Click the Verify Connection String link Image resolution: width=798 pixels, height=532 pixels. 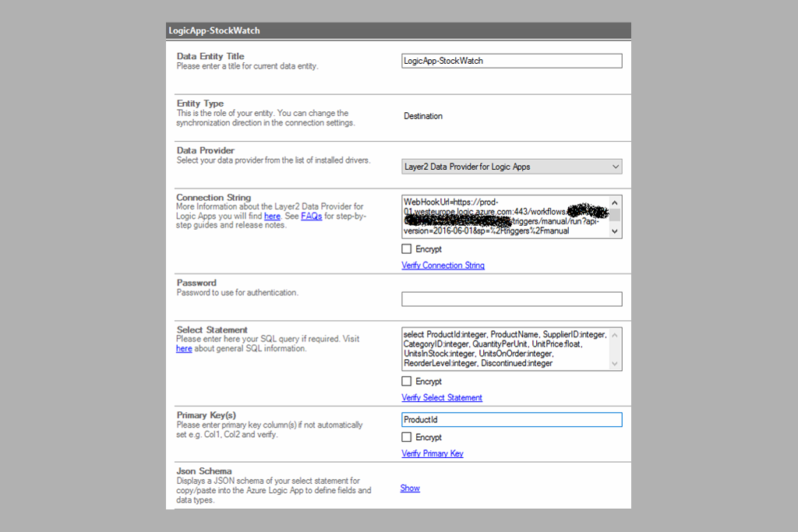click(x=443, y=266)
